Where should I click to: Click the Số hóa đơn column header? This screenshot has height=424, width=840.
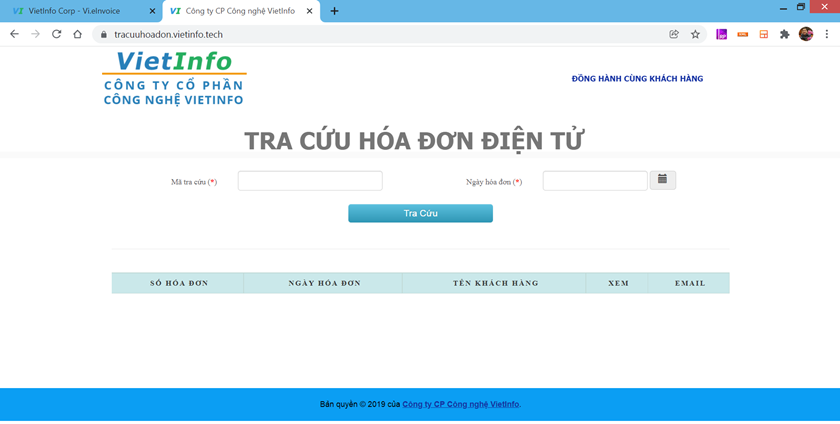click(178, 283)
